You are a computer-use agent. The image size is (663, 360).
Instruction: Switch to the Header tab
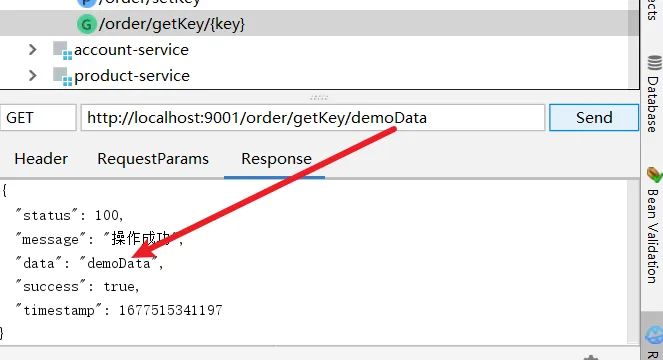tap(41, 159)
